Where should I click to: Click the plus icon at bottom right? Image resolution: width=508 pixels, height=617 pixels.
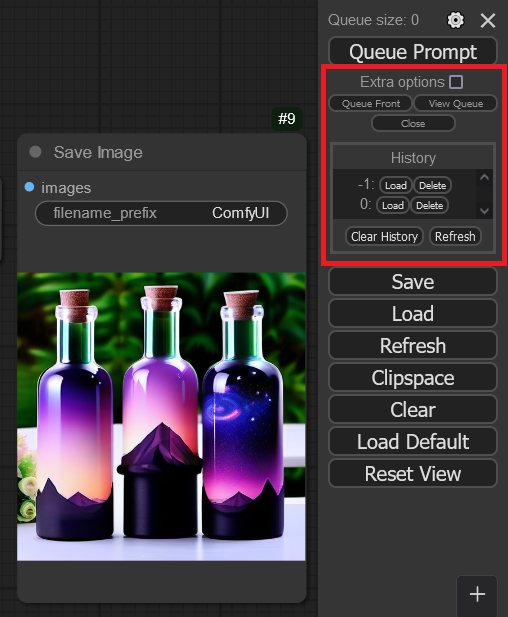[477, 594]
